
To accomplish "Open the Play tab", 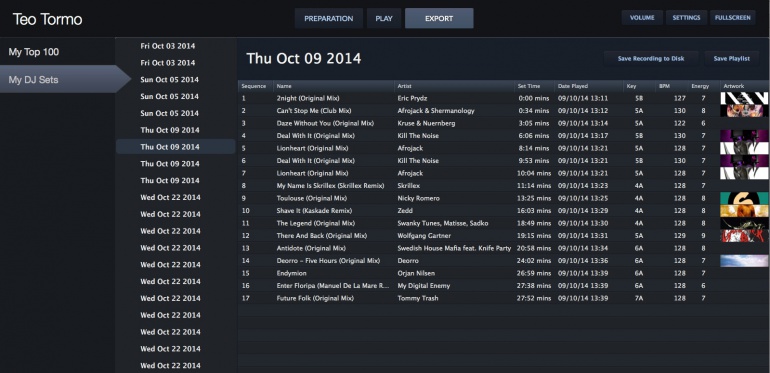I will point(384,19).
